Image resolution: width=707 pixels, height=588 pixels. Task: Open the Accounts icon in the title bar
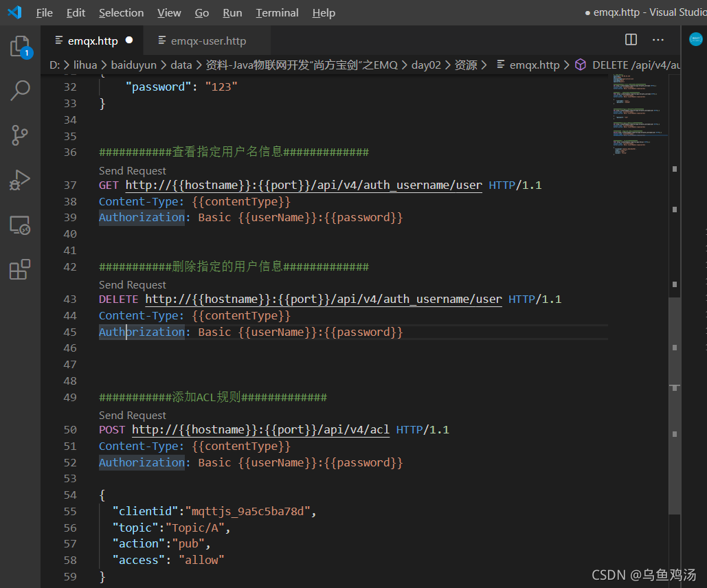tap(696, 39)
